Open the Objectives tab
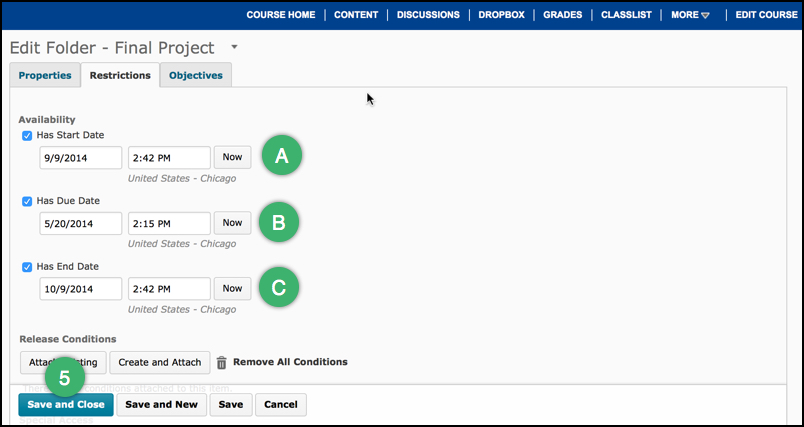 tap(196, 75)
